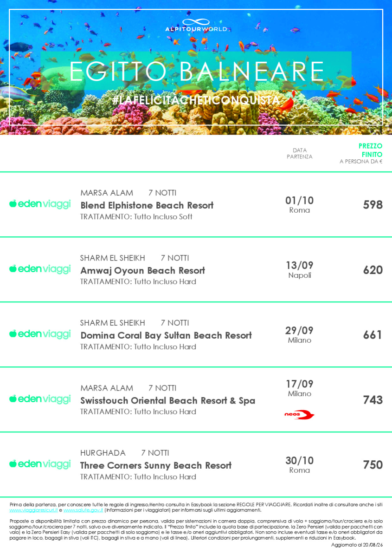
Task: Click the Eden Viaggi logo beside Amwaj Oyoun
Action: pos(40,269)
